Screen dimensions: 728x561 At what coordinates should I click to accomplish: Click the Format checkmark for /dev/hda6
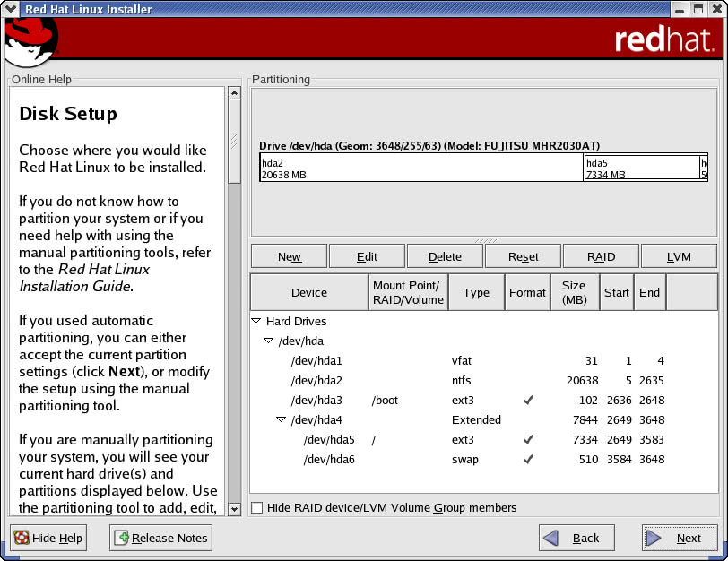pos(528,459)
